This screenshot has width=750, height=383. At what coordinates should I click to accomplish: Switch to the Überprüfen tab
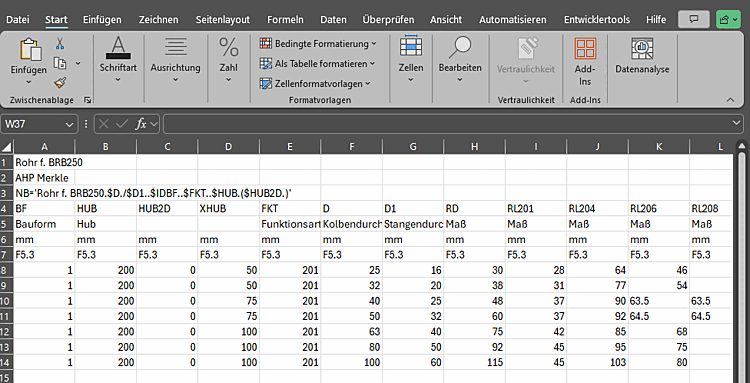tap(388, 20)
